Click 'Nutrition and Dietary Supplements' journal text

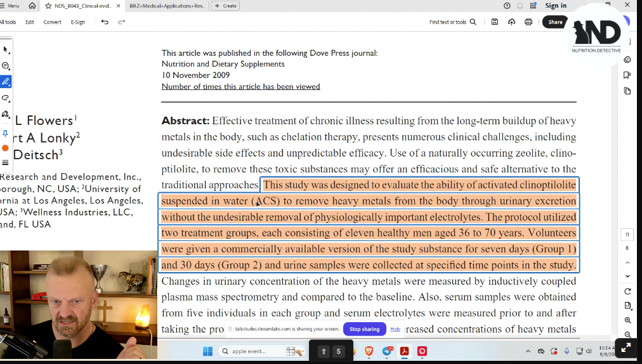click(x=223, y=64)
